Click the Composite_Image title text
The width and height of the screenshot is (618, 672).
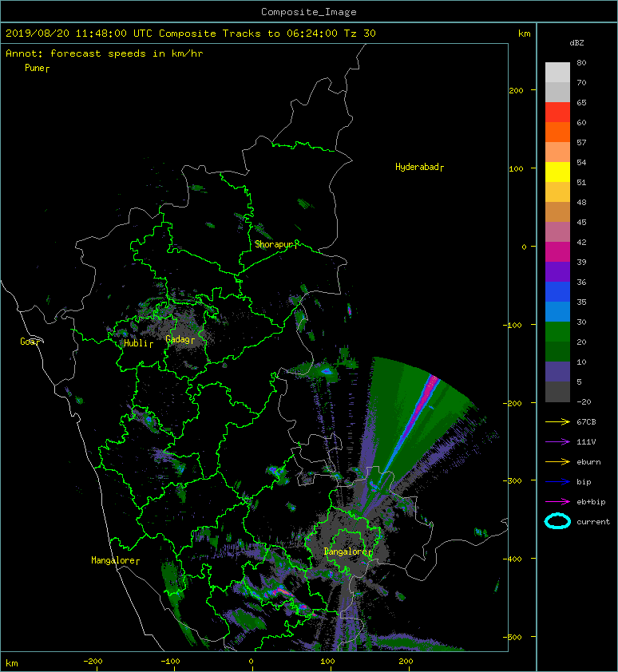[x=309, y=12]
